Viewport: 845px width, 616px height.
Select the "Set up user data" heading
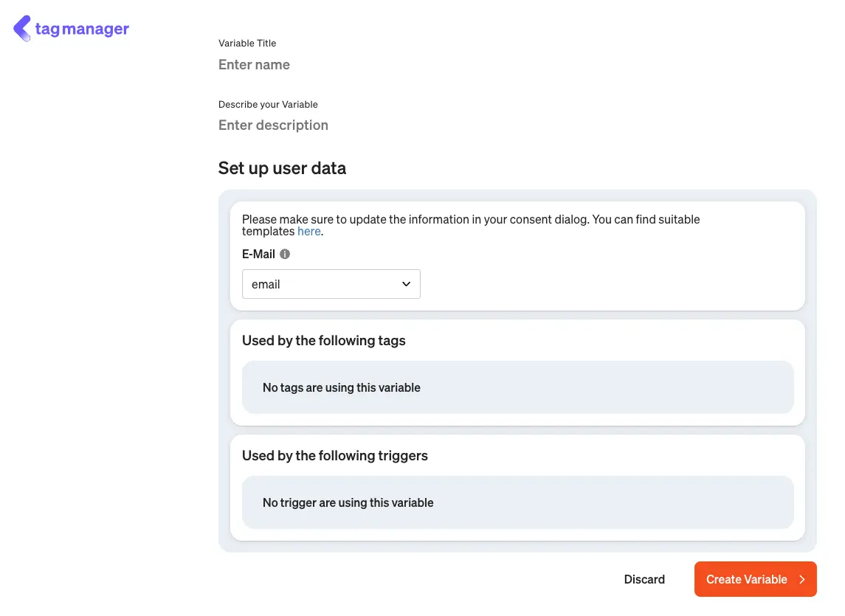tap(282, 168)
